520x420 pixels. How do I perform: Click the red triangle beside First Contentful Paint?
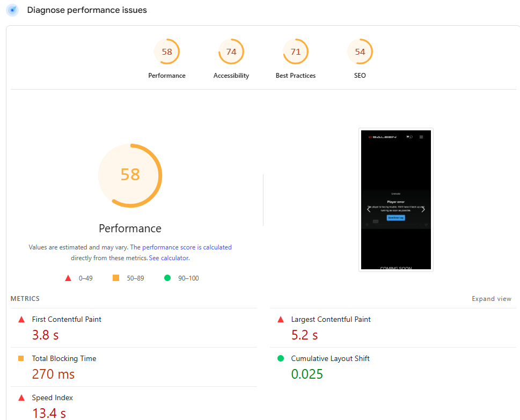pyautogui.click(x=21, y=319)
